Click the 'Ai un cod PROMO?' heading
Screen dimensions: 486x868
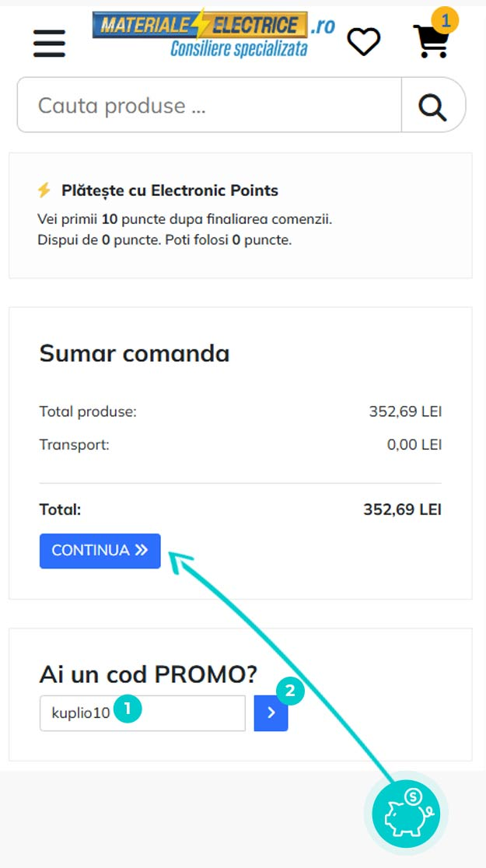[x=149, y=674]
